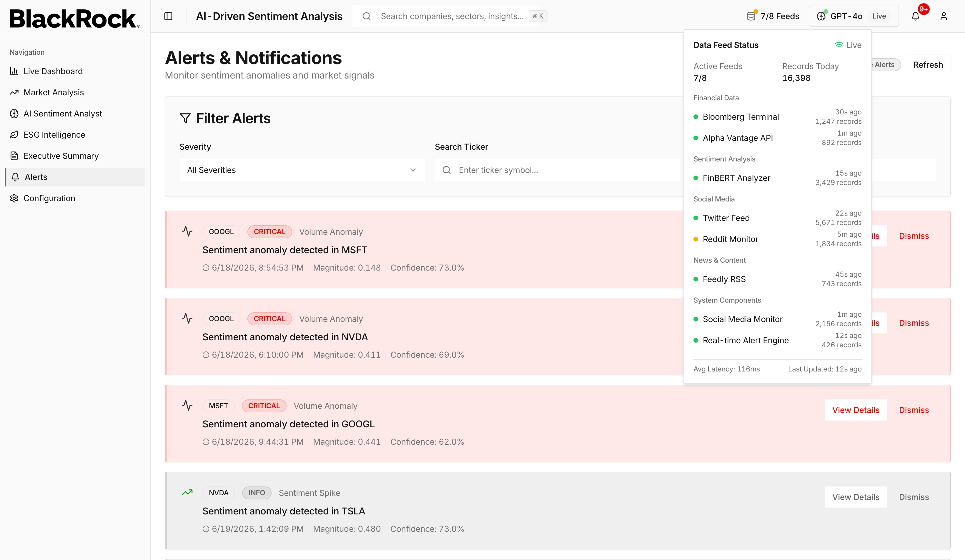Go to Market Analysis page

[75, 92]
